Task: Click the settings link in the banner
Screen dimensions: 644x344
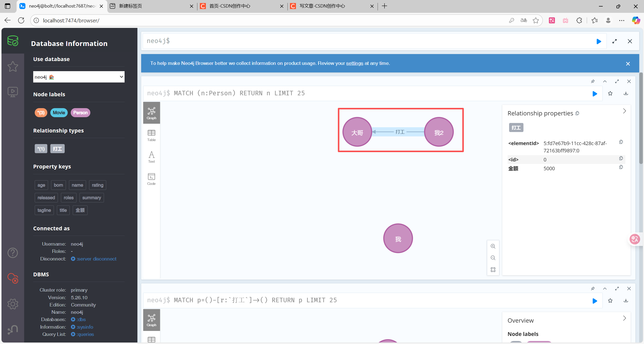Action: tap(354, 63)
